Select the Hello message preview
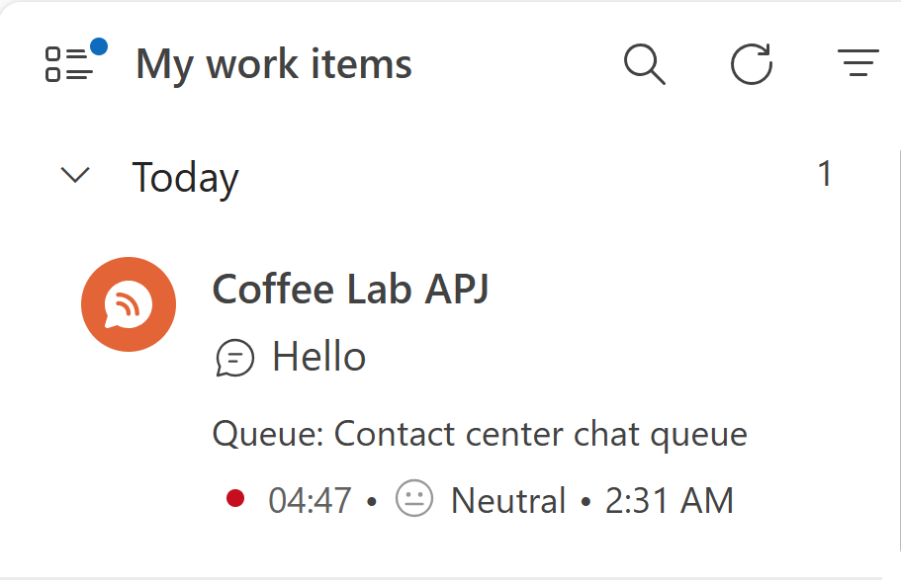Viewport: 901px width, 588px height. coord(318,357)
